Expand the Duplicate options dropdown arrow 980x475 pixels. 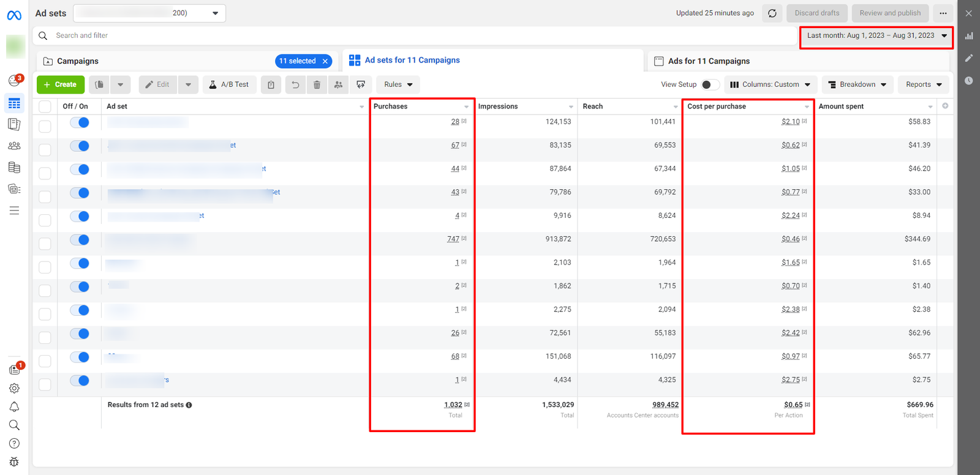coord(120,84)
